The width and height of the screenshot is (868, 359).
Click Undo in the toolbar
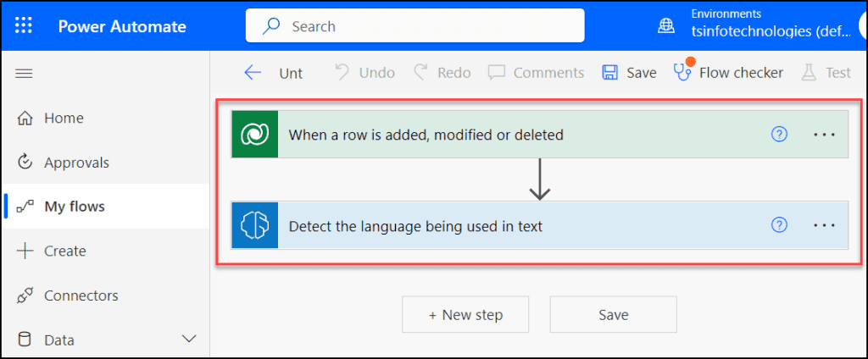pyautogui.click(x=365, y=73)
